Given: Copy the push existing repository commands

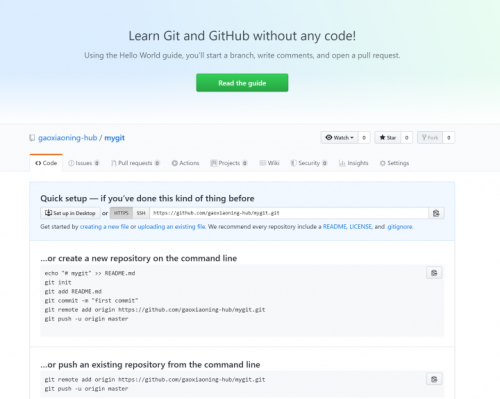Looking at the screenshot, I should [434, 379].
